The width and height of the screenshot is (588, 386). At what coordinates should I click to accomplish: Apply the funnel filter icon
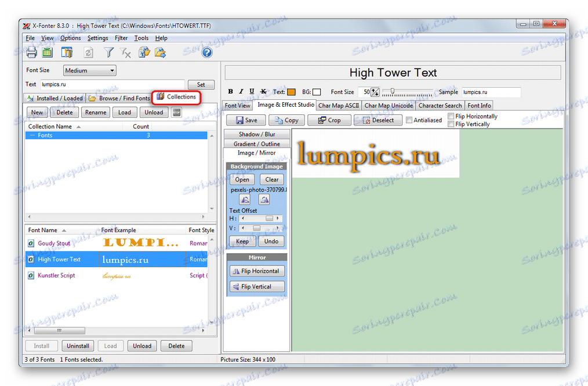click(x=109, y=52)
